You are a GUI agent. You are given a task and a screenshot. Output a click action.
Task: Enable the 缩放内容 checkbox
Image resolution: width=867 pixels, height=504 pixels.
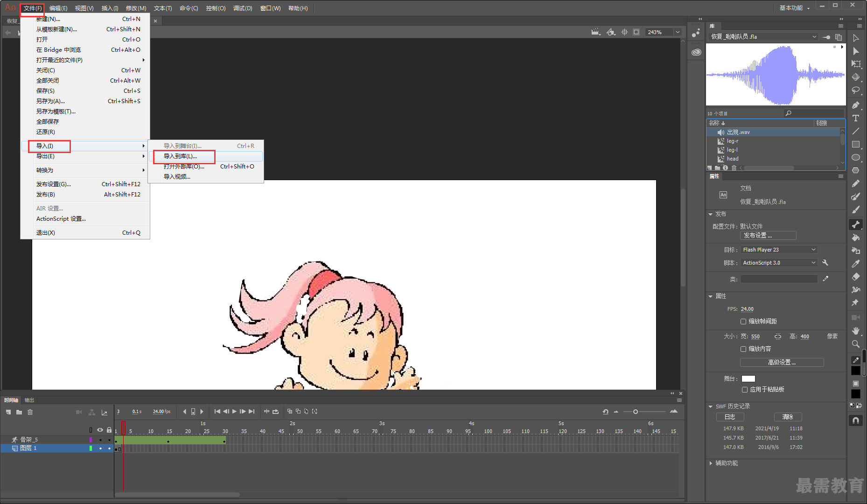click(x=743, y=349)
